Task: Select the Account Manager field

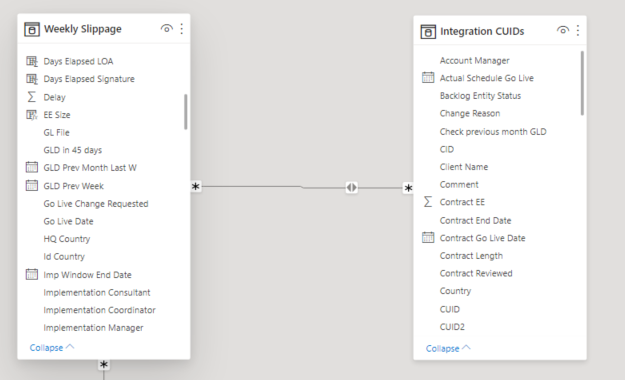Action: tap(474, 61)
